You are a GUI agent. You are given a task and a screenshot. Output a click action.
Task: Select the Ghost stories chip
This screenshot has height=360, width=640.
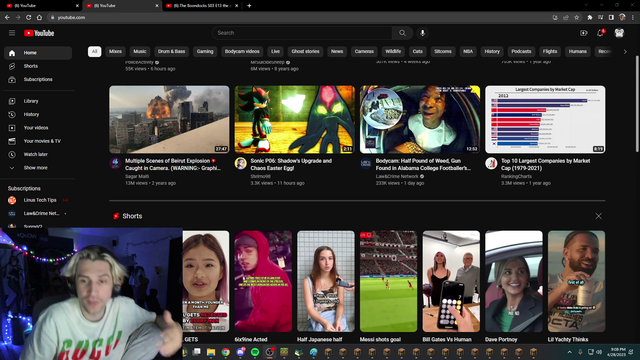305,51
